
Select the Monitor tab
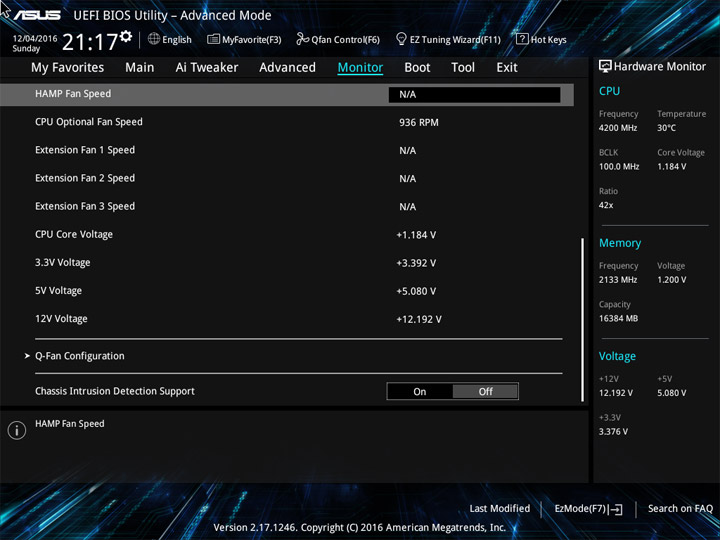click(x=360, y=68)
